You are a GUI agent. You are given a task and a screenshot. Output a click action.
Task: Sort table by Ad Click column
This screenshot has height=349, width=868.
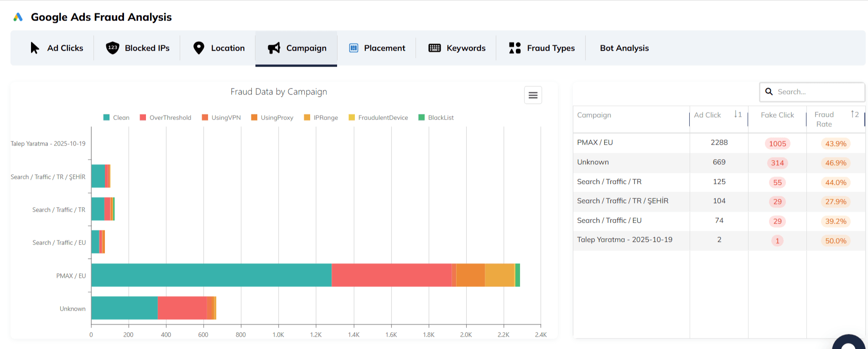[738, 115]
